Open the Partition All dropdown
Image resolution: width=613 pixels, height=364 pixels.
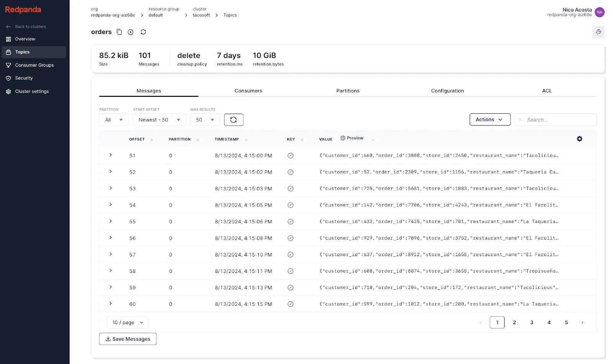pyautogui.click(x=114, y=120)
